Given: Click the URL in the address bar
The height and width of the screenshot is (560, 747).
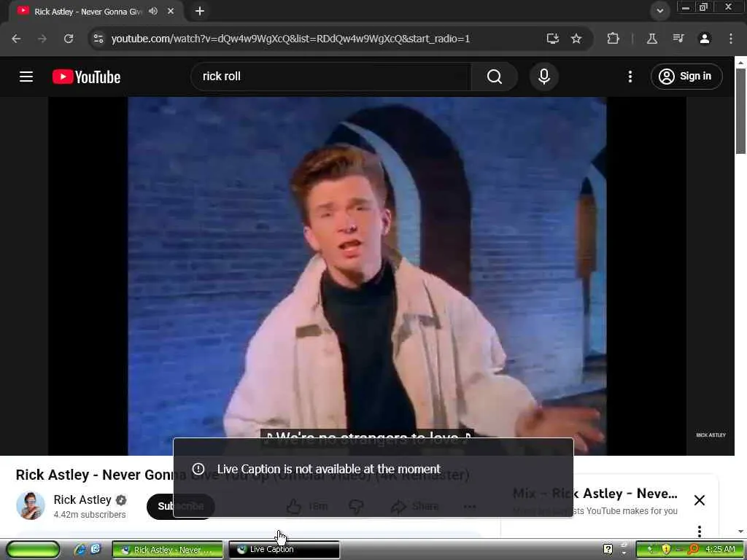Looking at the screenshot, I should coord(290,39).
